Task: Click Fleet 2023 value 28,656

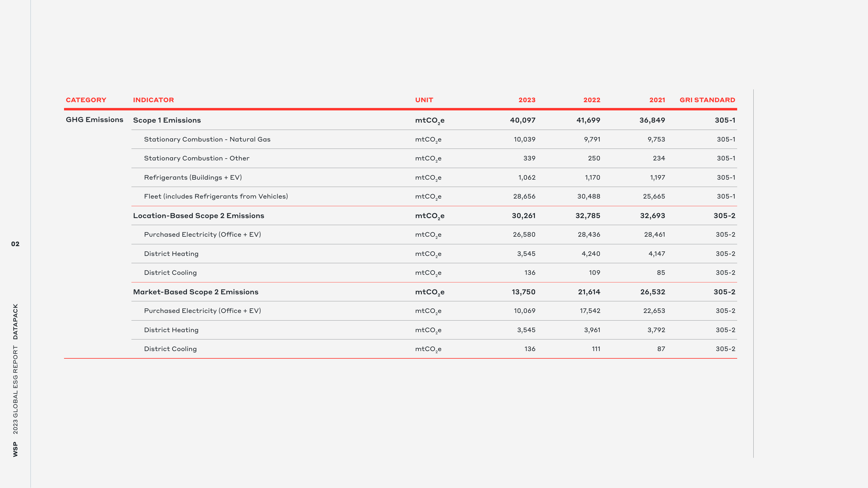Action: [524, 196]
